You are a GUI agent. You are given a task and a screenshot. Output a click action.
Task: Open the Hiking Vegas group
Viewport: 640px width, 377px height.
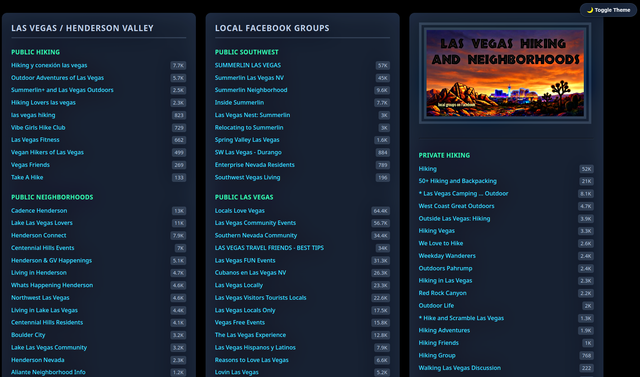436,231
